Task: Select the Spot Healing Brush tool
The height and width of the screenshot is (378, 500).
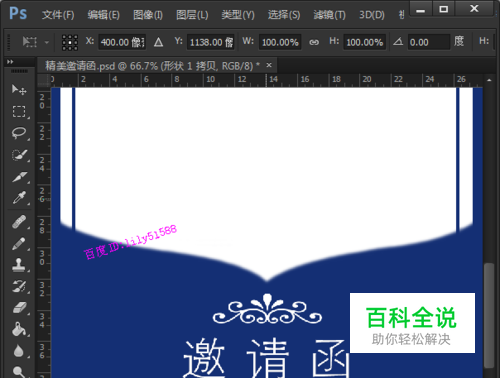Action: click(x=19, y=222)
